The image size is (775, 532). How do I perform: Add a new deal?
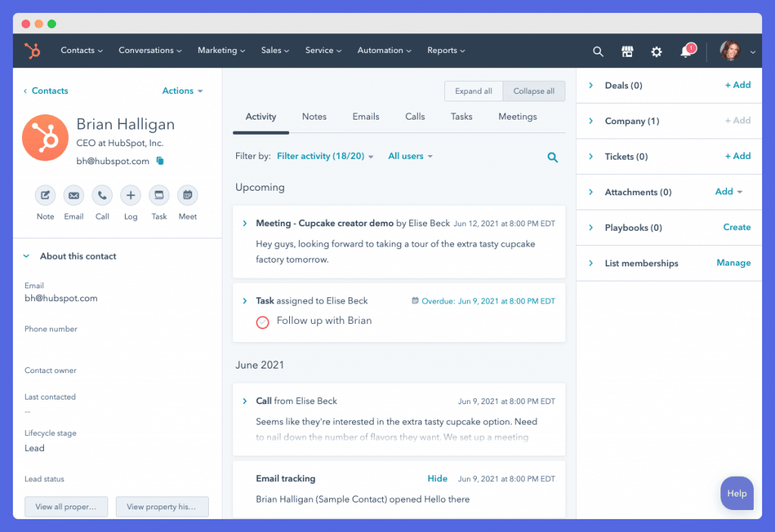point(737,85)
